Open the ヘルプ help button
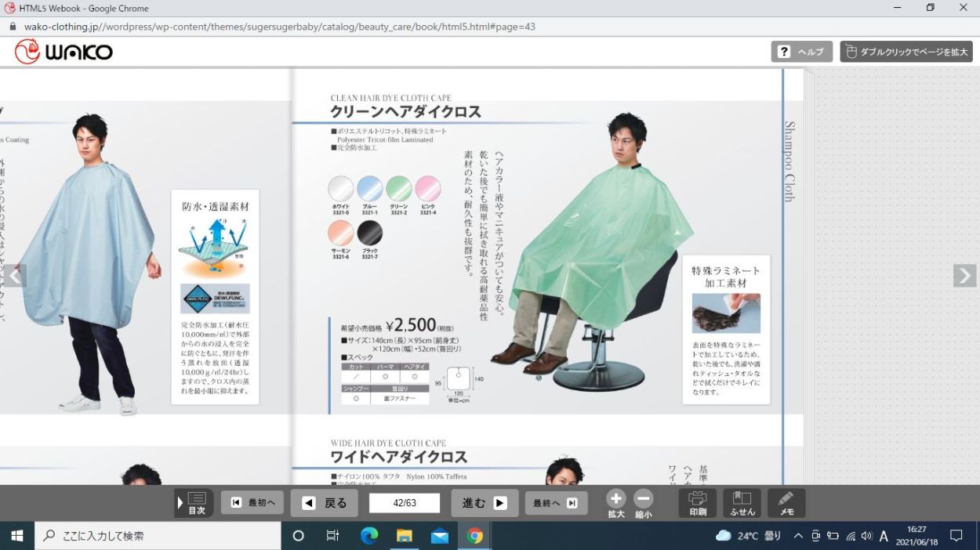This screenshot has height=550, width=980. (x=802, y=52)
